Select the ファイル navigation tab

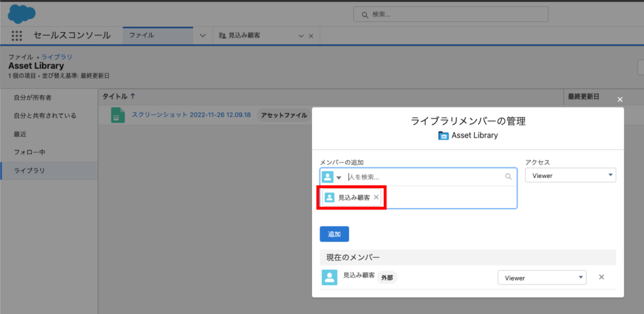(157, 36)
